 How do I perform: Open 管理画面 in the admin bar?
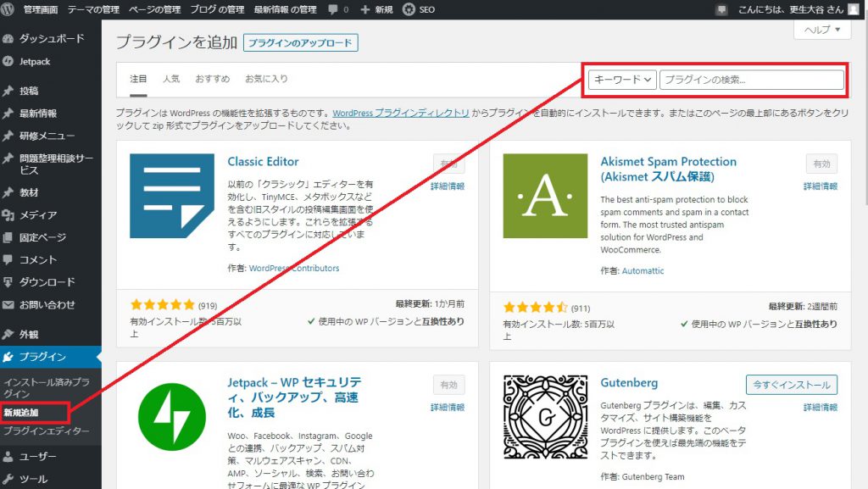(41, 9)
